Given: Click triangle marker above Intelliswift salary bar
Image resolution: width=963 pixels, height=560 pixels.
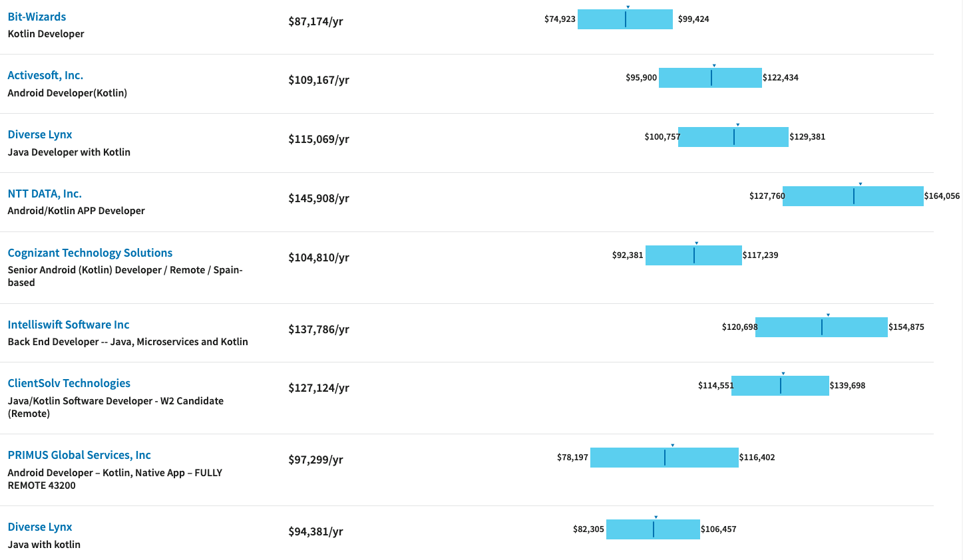Looking at the screenshot, I should [x=829, y=315].
